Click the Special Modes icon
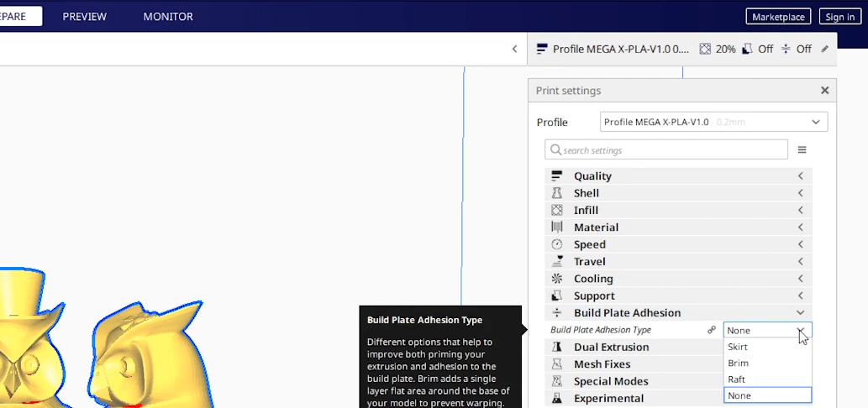Viewport: 868px width, 408px height. pos(557,381)
